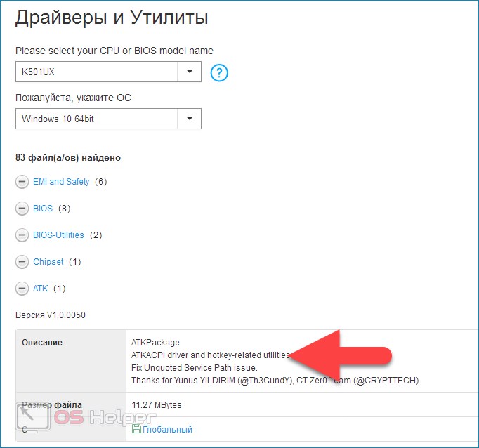The width and height of the screenshot is (479, 448).
Task: Open the Chipset category link
Action: coord(48,262)
